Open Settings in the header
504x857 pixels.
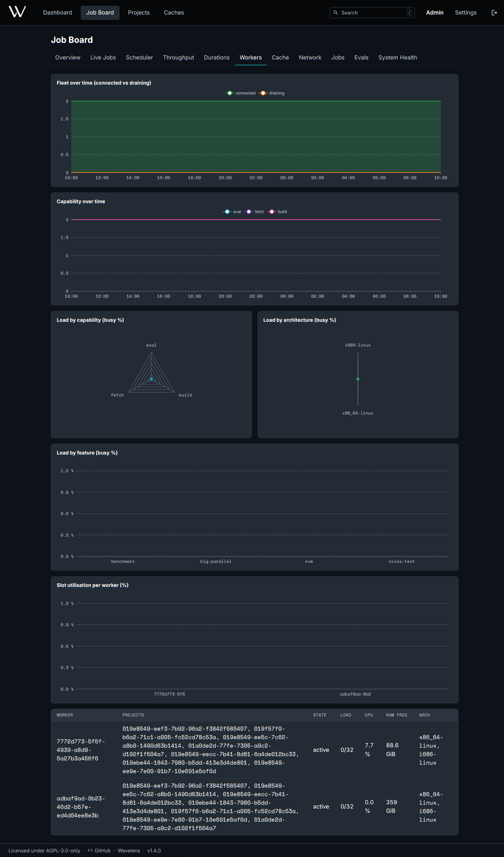[x=466, y=13]
